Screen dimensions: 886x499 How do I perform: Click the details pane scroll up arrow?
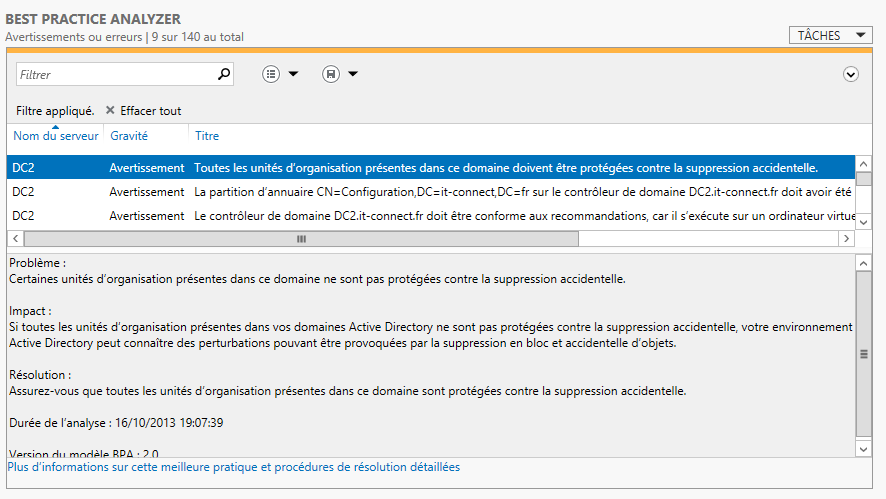863,263
